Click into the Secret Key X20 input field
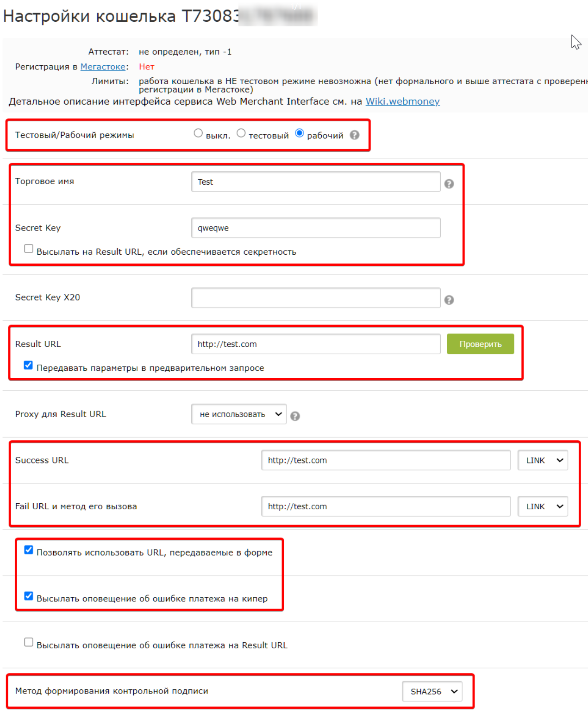 [x=316, y=298]
